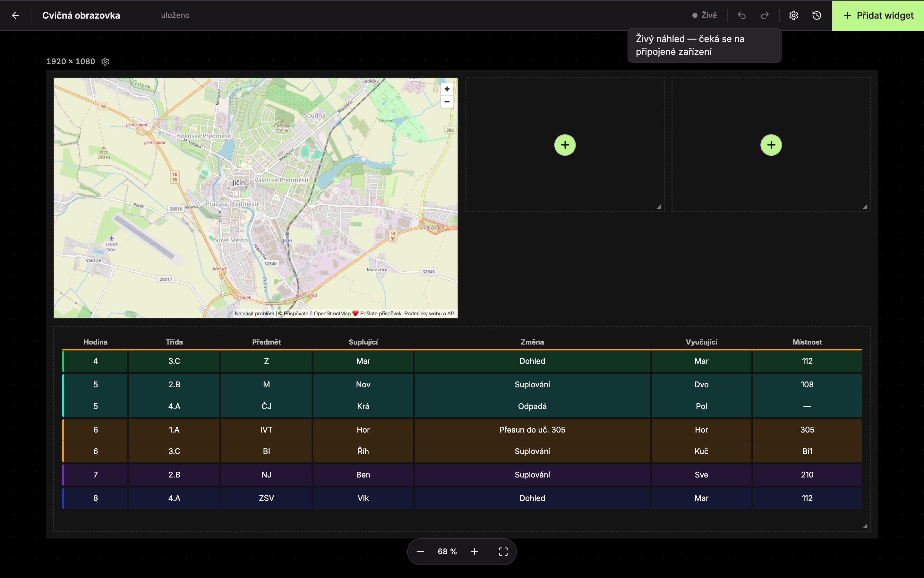Decrease canvas zoom with minus icon
The image size is (924, 578).
(x=420, y=552)
